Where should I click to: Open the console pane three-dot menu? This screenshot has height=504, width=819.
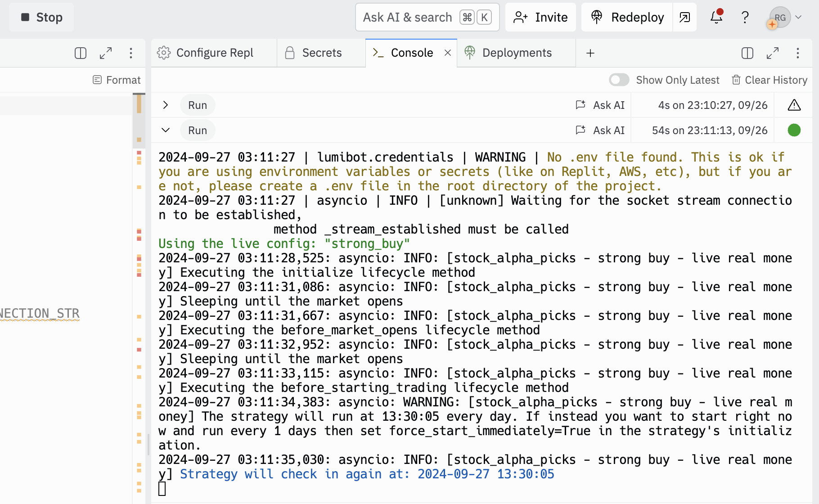point(798,53)
